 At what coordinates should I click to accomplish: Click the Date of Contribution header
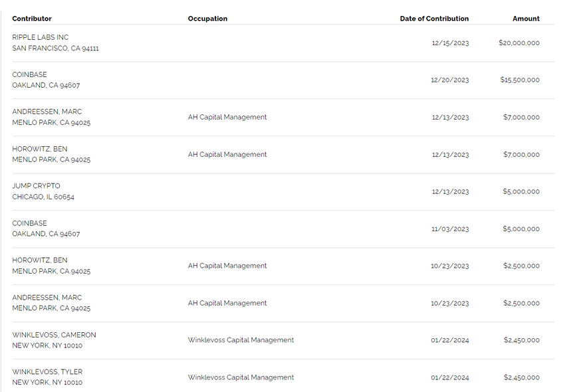point(434,19)
